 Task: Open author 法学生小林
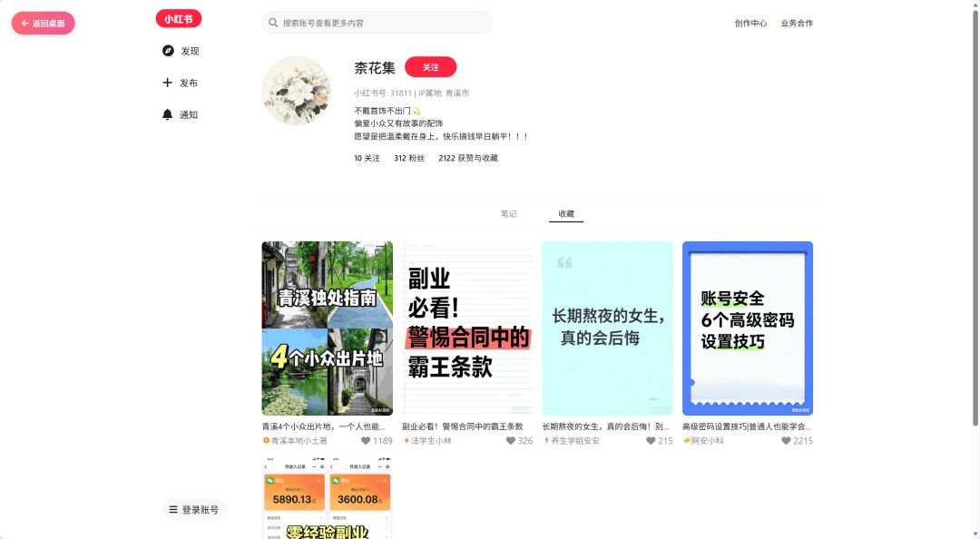[x=431, y=441]
